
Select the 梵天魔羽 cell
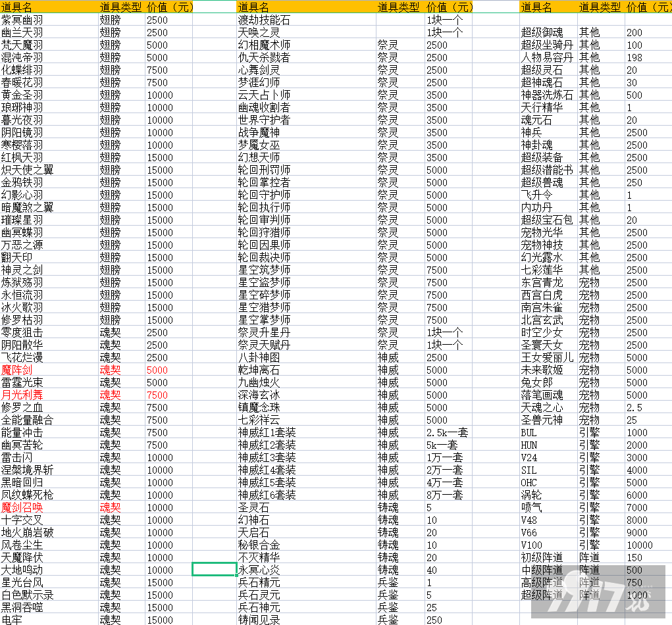22,45
